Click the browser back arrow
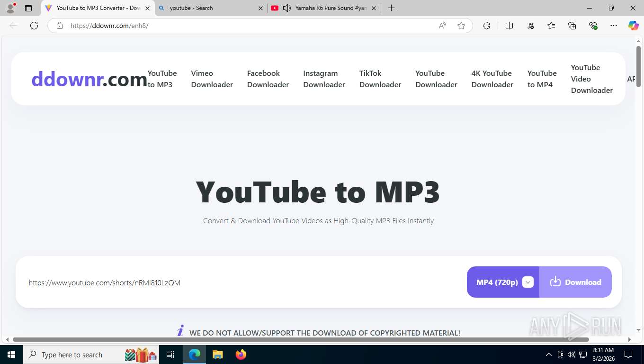Screen dimensions: 644x364 (13, 26)
